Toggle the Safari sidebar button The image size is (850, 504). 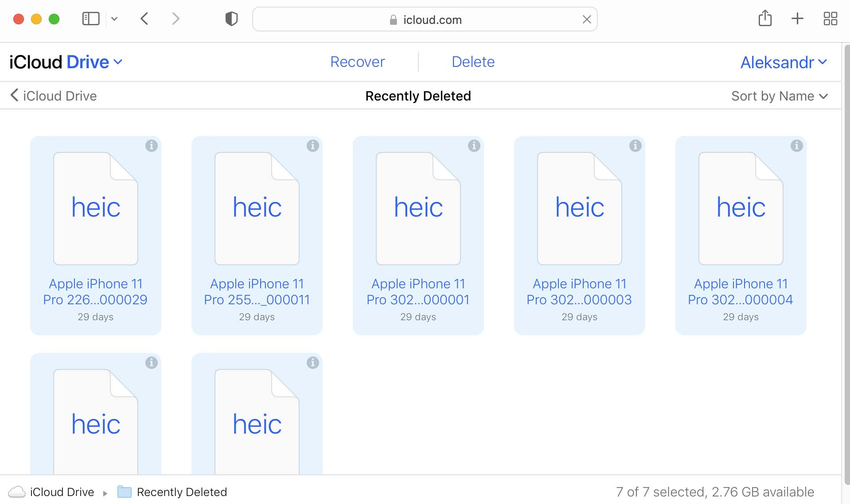coord(91,19)
